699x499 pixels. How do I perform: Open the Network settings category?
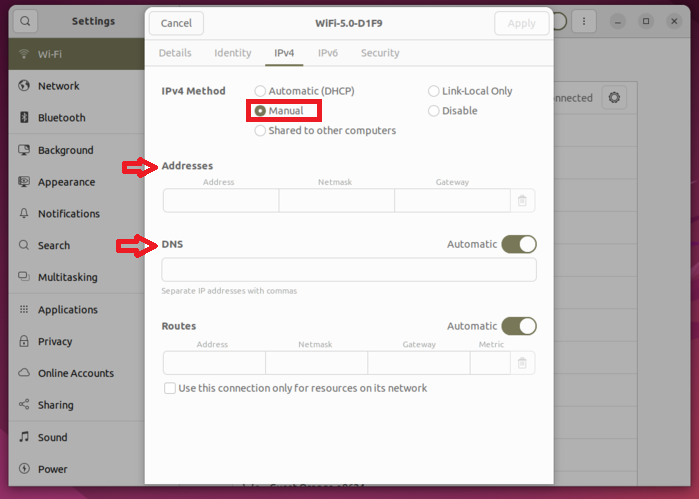tap(76, 86)
